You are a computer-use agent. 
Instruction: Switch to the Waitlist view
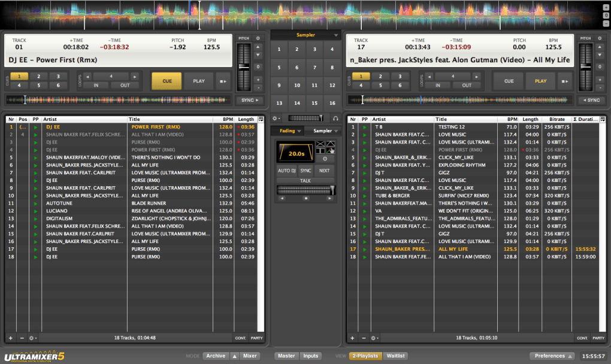point(395,356)
